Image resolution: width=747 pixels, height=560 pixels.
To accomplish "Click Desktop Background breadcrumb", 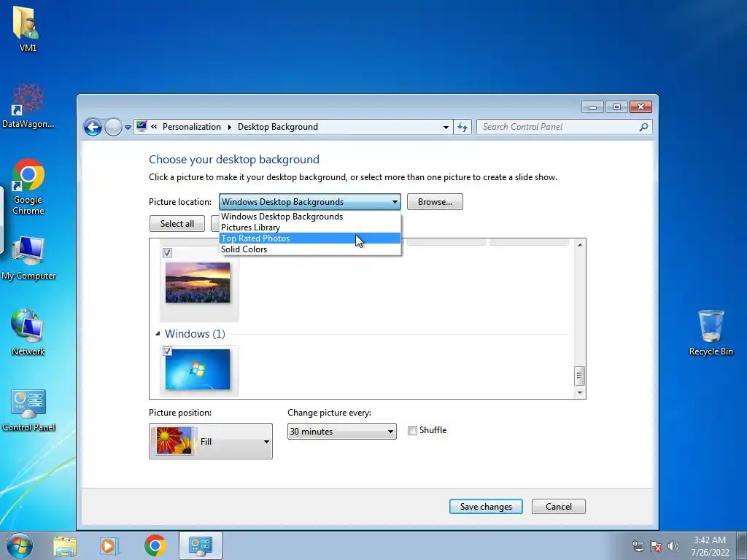I will tap(278, 127).
